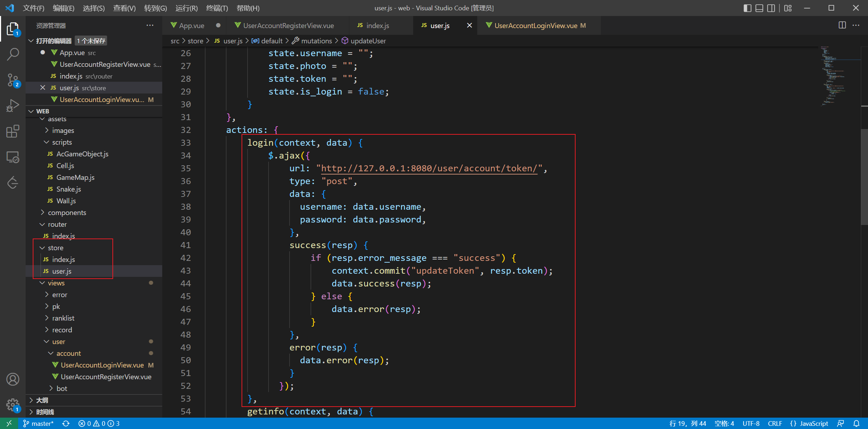This screenshot has width=868, height=429.
Task: Click the editor vertical scrollbar
Action: (864, 178)
